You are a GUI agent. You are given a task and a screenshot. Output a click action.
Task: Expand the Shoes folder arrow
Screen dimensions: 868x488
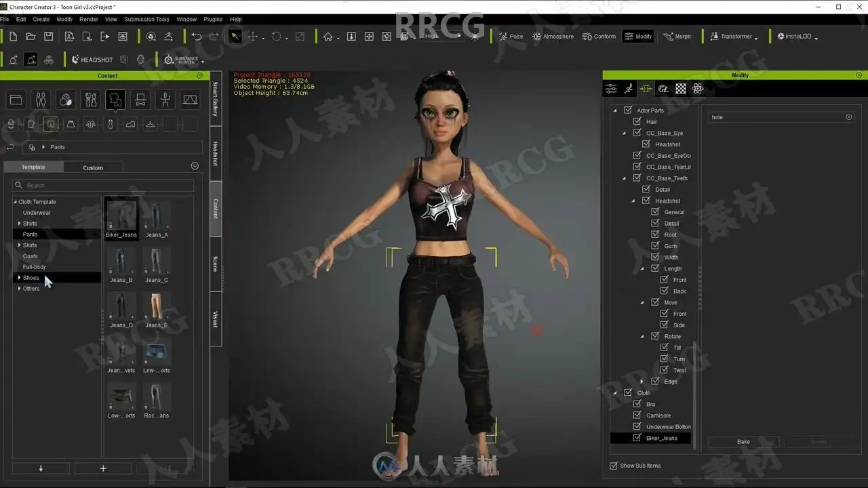pyautogui.click(x=19, y=277)
